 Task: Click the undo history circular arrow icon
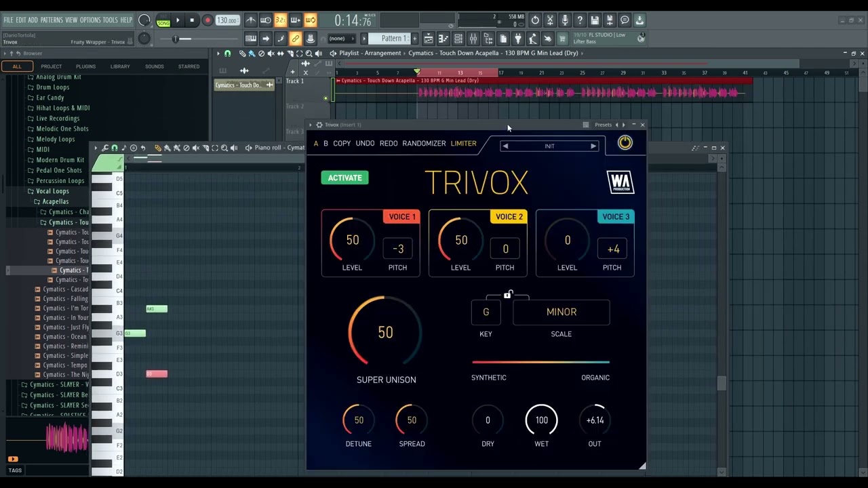(x=535, y=20)
